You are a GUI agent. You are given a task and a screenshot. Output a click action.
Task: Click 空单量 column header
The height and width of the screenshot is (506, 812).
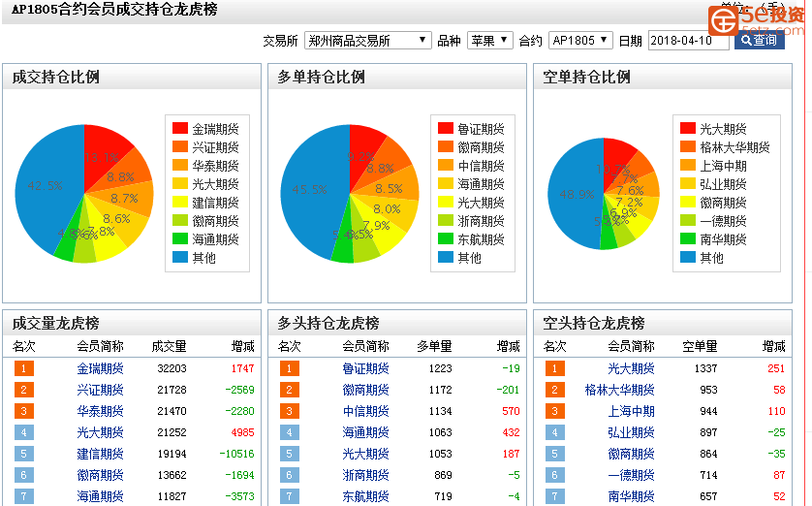point(700,346)
